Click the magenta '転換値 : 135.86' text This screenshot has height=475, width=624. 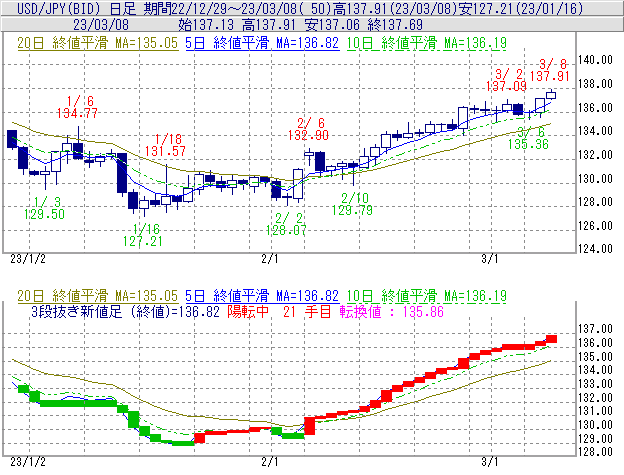tap(392, 312)
